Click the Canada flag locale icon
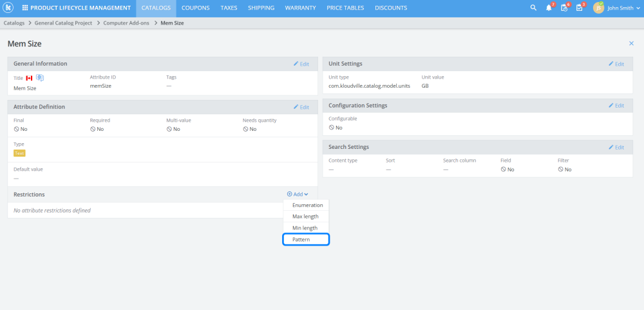Image resolution: width=644 pixels, height=310 pixels. 29,78
